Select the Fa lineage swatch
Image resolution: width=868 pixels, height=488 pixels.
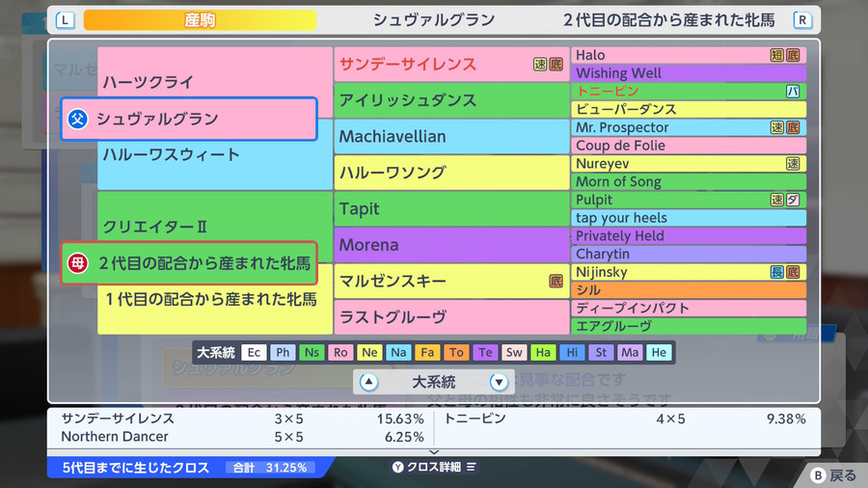pyautogui.click(x=427, y=352)
